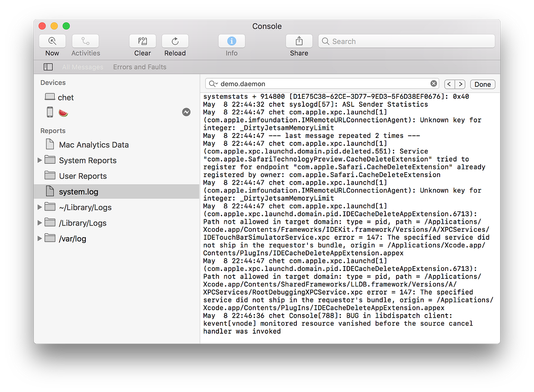
Task: Click the Done button
Action: (x=482, y=84)
